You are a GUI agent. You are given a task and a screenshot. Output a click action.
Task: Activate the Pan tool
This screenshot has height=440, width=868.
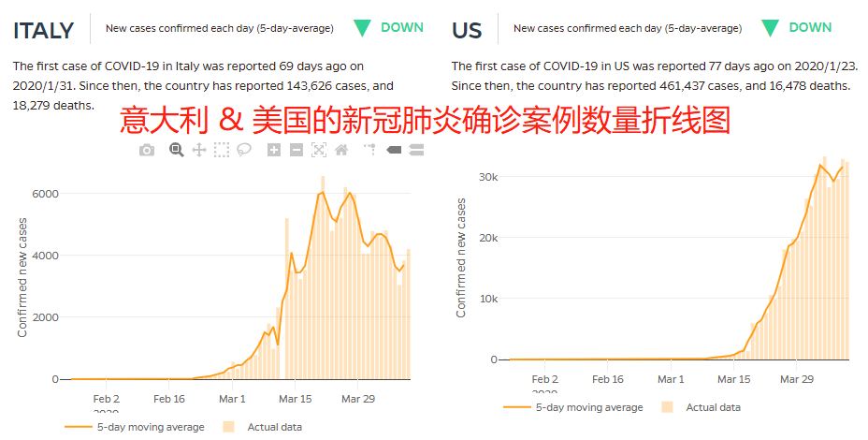[198, 150]
